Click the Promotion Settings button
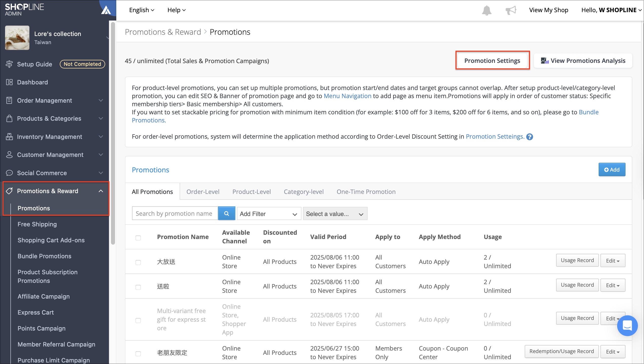The width and height of the screenshot is (644, 364). tap(492, 61)
